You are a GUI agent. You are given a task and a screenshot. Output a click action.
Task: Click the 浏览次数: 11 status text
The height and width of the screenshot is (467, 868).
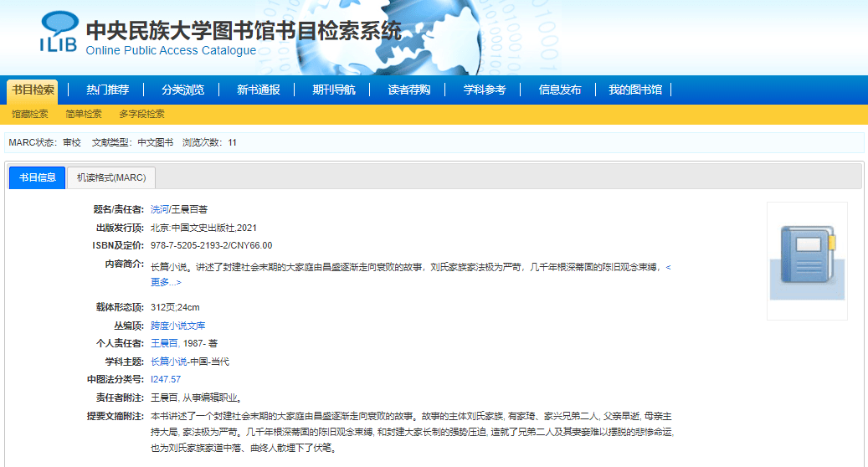click(x=209, y=143)
